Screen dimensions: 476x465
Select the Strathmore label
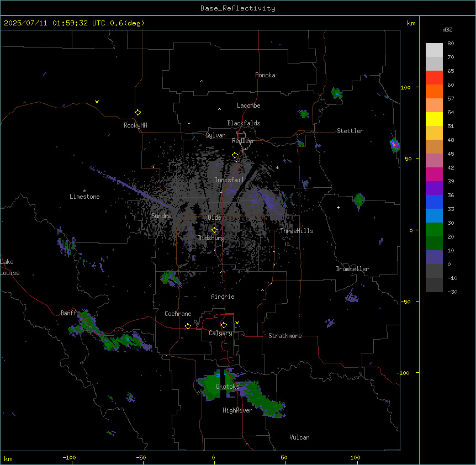click(285, 336)
